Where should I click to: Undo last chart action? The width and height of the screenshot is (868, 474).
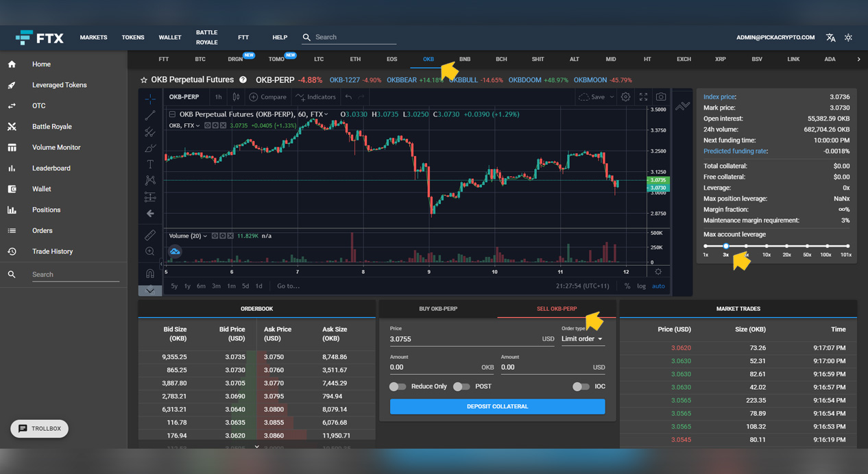click(348, 97)
